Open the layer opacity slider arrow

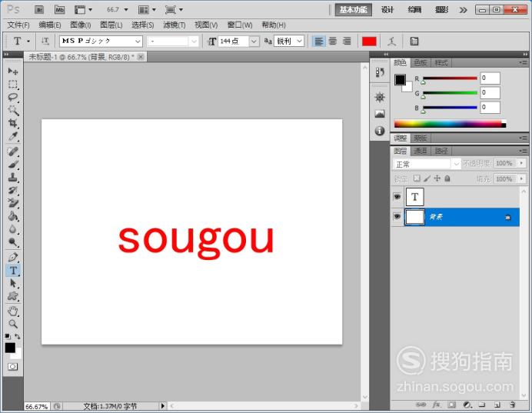[x=521, y=163]
